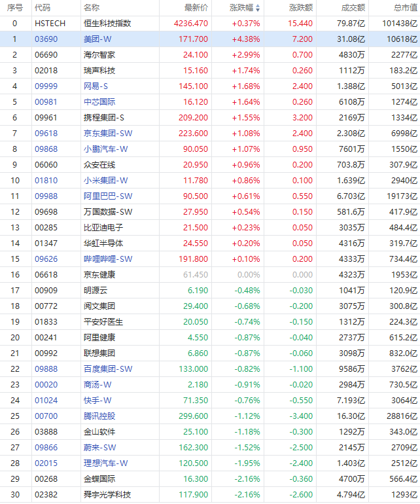The height and width of the screenshot is (504, 420).
Task: Click the -2.600 change amount value
Action: [x=301, y=495]
